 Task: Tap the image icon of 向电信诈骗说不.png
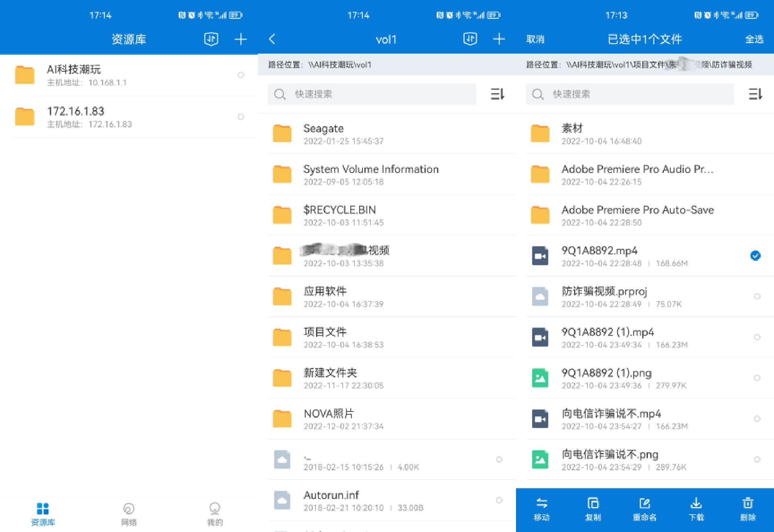point(540,459)
